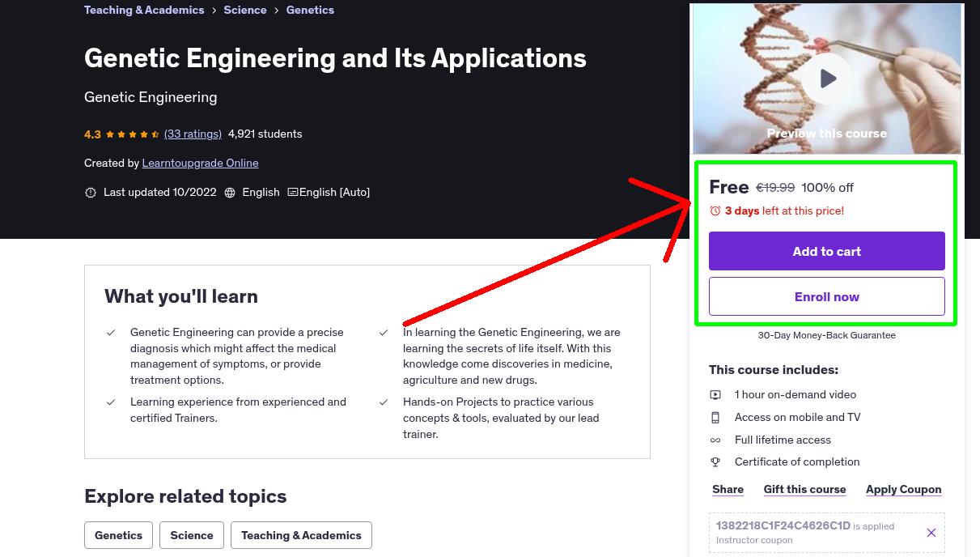Click checkmark beside precise diagnosis item
Viewport: 980px width, 557px height.
point(111,333)
